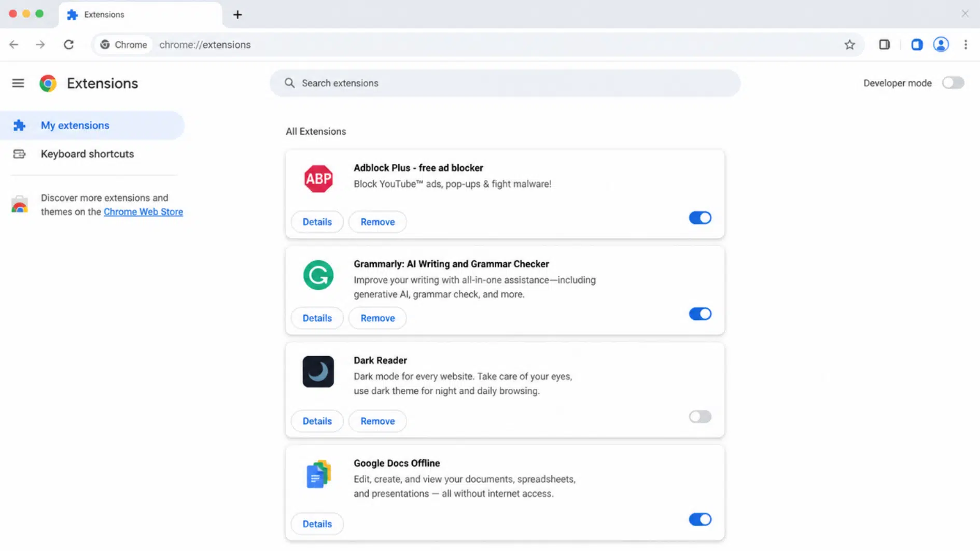Remove the Dark Reader extension

click(x=377, y=421)
